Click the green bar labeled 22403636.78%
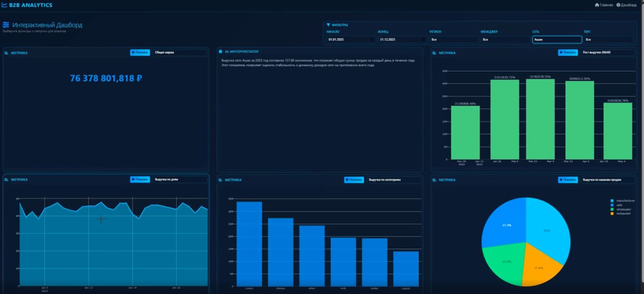The image size is (644, 294). pos(618,131)
